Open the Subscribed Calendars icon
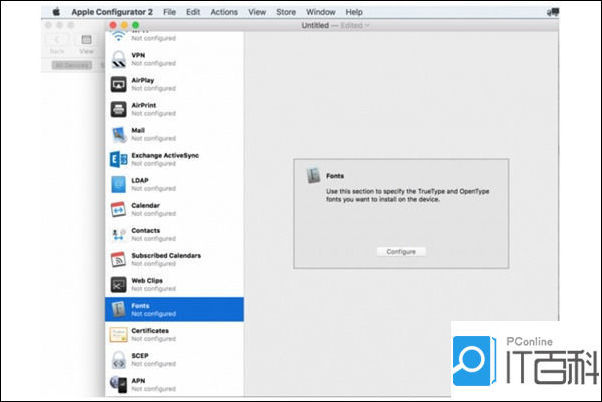The width and height of the screenshot is (602, 402). (x=118, y=260)
